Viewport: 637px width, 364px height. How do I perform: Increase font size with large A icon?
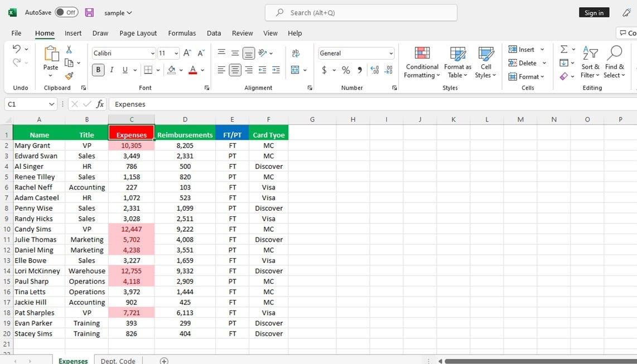pyautogui.click(x=187, y=53)
